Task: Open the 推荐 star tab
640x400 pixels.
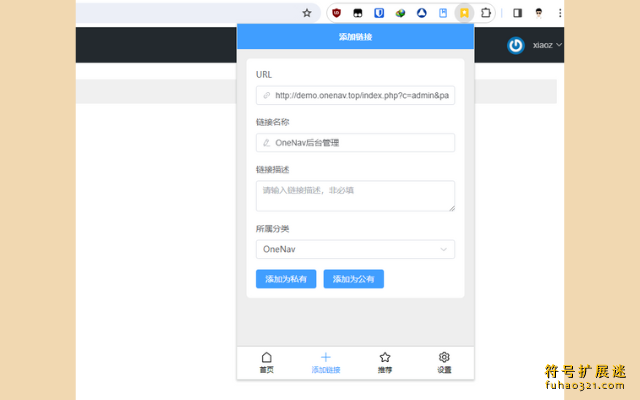Action: click(x=385, y=363)
